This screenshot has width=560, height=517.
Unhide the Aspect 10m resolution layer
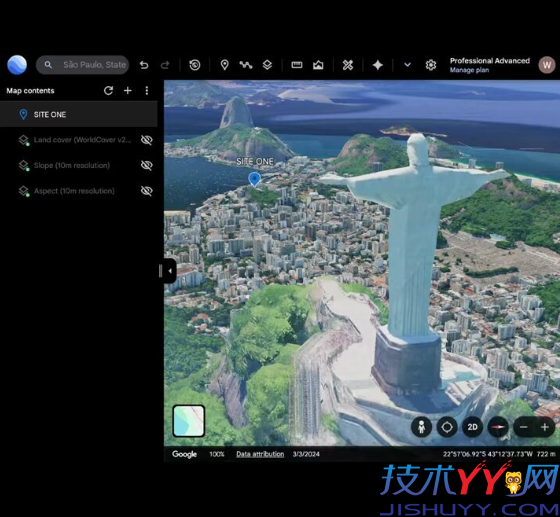tap(146, 191)
